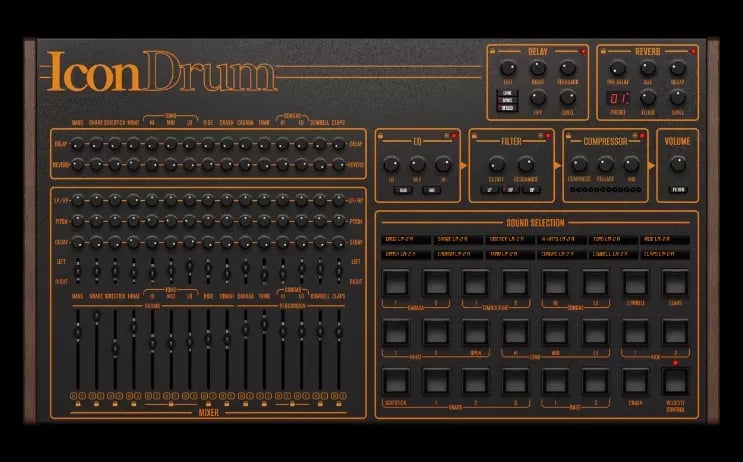Click the Filter Cutoff knob
Screen dimensions: 743x462
pyautogui.click(x=496, y=164)
